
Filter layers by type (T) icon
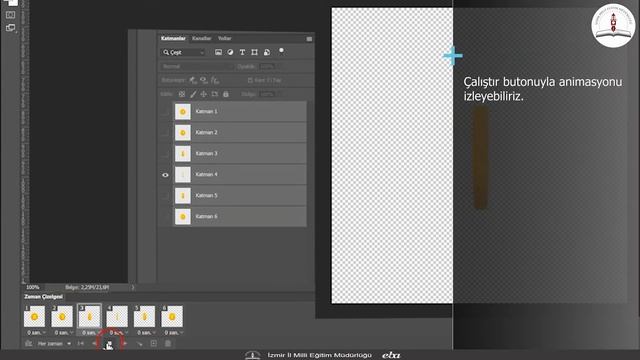[242, 52]
